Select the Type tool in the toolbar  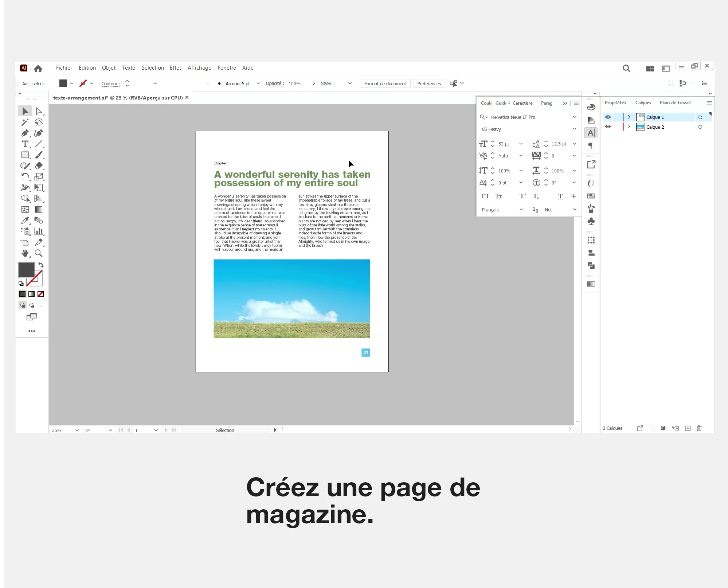25,144
